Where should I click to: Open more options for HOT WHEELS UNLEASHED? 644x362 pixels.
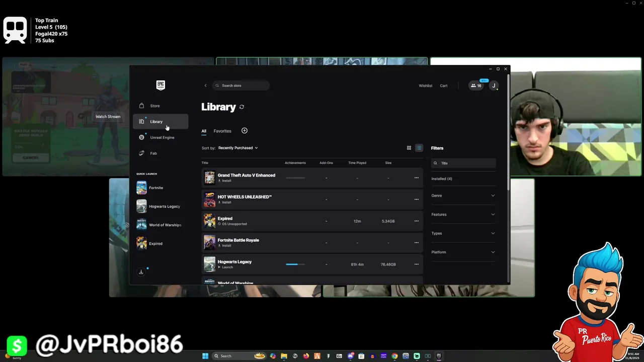416,200
